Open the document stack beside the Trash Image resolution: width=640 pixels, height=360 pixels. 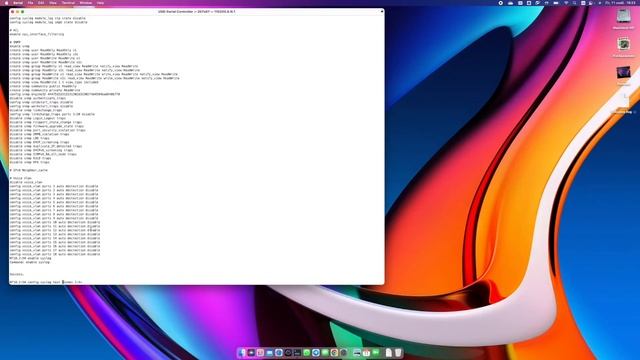click(389, 353)
